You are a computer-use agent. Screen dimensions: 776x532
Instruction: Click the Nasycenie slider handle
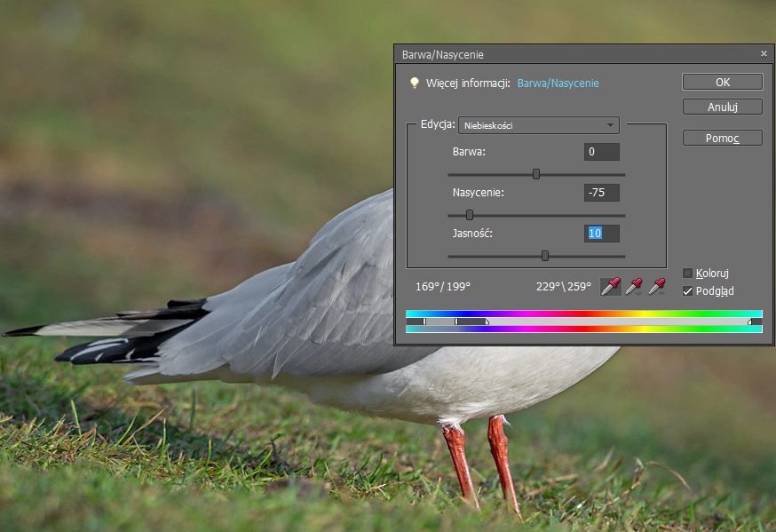click(x=470, y=215)
